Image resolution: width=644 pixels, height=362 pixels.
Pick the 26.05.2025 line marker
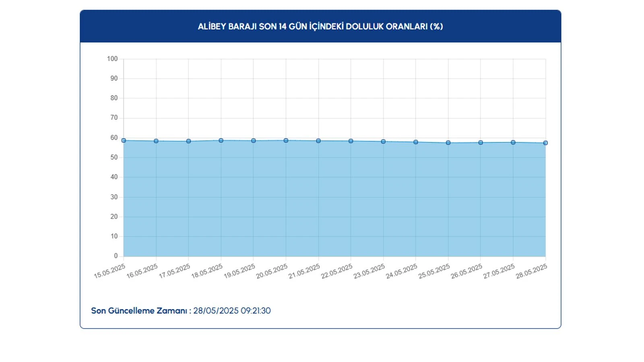[481, 142]
